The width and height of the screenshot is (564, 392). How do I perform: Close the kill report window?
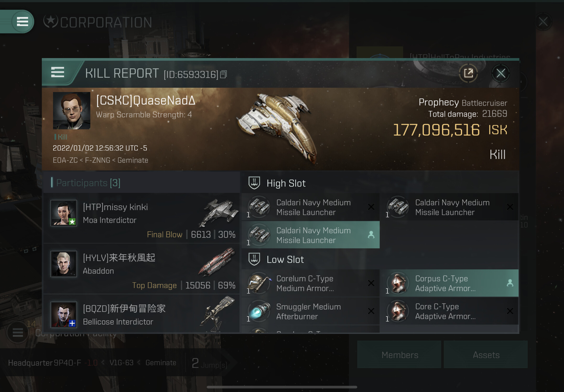(x=501, y=73)
